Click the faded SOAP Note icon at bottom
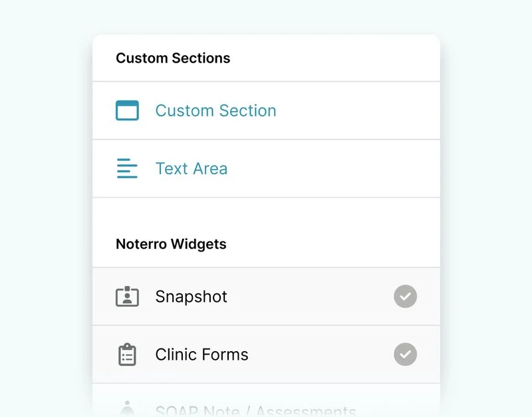 tap(127, 408)
